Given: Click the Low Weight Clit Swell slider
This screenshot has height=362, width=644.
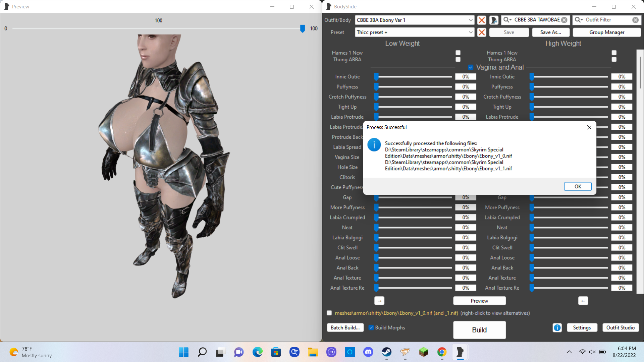Looking at the screenshot, I should (x=413, y=248).
